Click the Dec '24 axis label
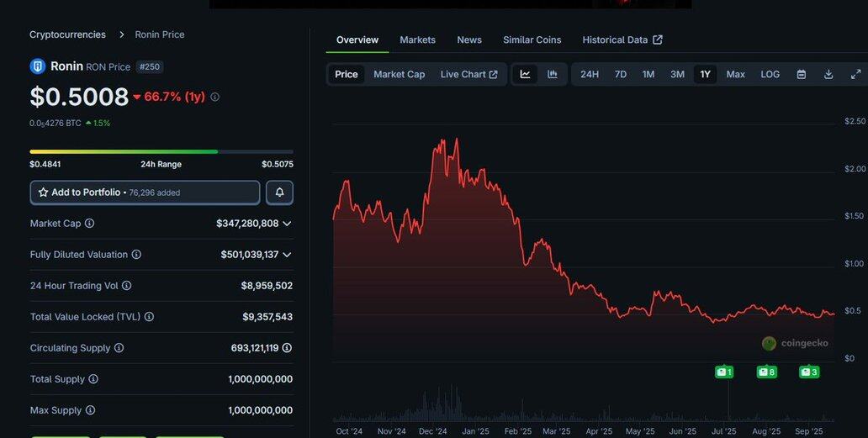The height and width of the screenshot is (438, 868). tap(433, 431)
